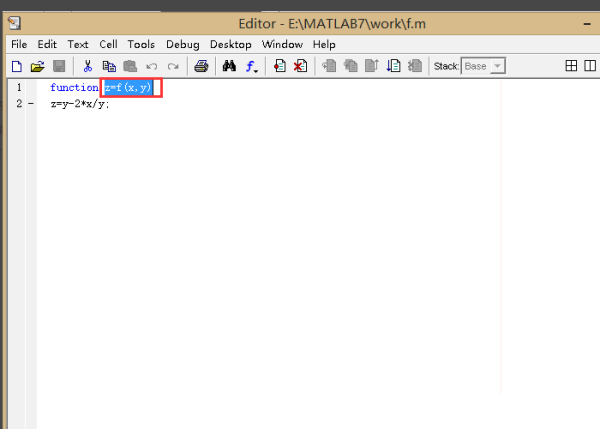Screen dimensions: 600x429
Task: Minimize the Editor window
Action: [587, 24]
